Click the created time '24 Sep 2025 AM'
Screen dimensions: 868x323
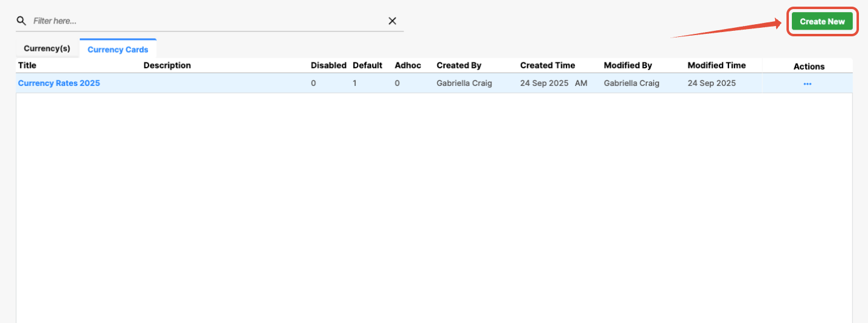[554, 83]
